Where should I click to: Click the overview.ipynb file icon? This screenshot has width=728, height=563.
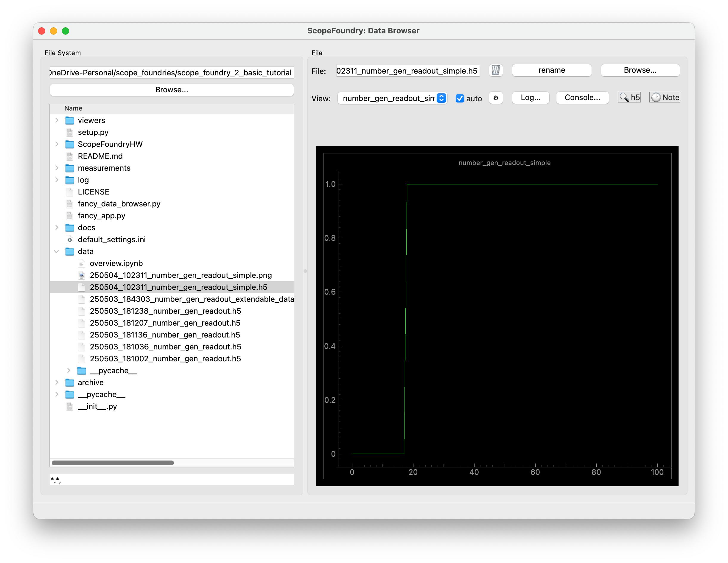pyautogui.click(x=82, y=263)
